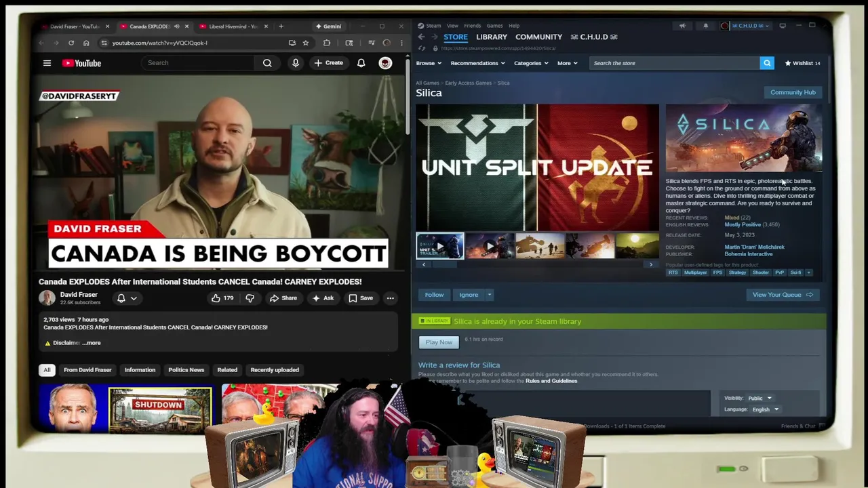This screenshot has width=868, height=488.
Task: Open the video's more actions ellipsis
Action: (x=390, y=298)
